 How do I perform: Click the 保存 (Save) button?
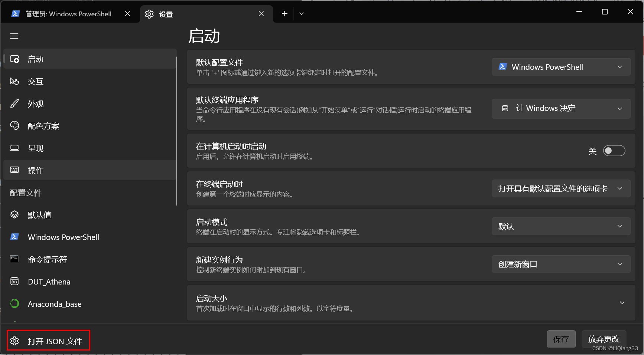(561, 339)
